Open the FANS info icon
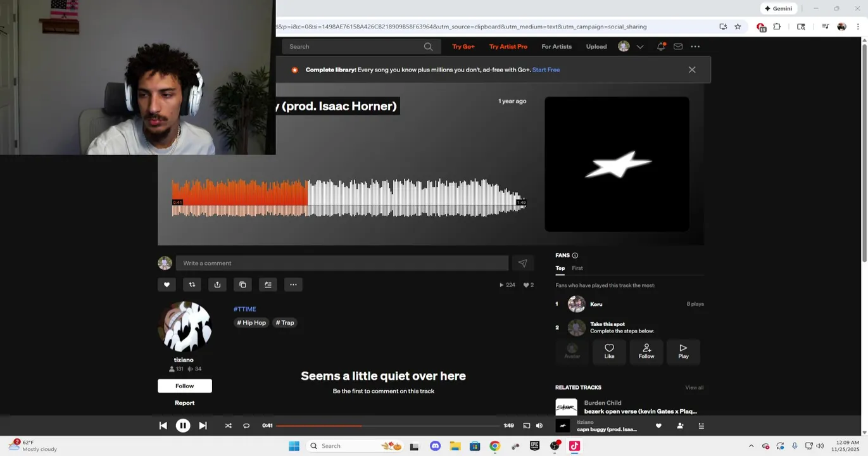This screenshot has width=868, height=456. (x=575, y=255)
